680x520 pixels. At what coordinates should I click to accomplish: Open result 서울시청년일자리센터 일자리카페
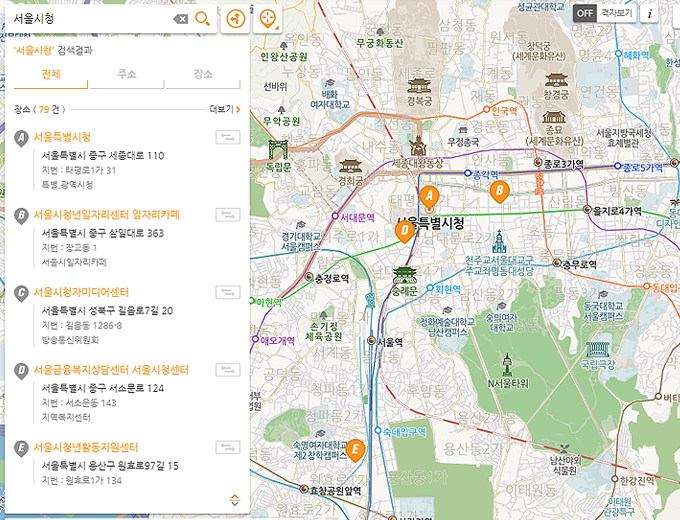pos(107,215)
